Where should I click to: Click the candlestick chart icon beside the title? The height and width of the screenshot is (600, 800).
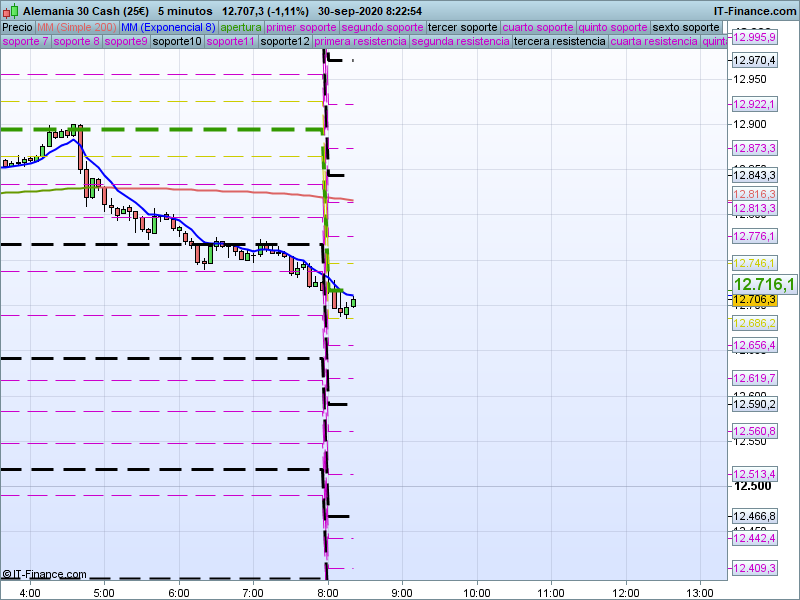(10, 9)
